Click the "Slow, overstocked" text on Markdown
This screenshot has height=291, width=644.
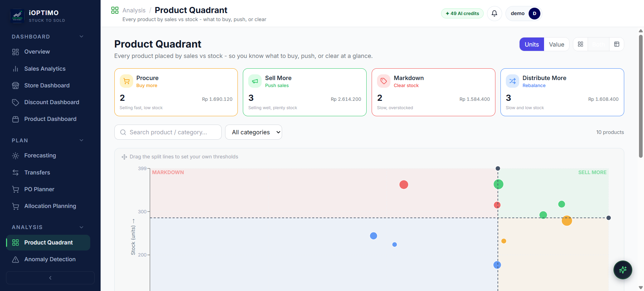click(395, 108)
